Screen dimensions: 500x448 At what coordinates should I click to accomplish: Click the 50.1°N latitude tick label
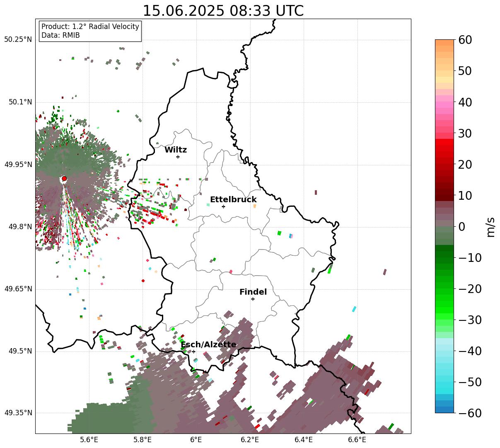pyautogui.click(x=20, y=102)
